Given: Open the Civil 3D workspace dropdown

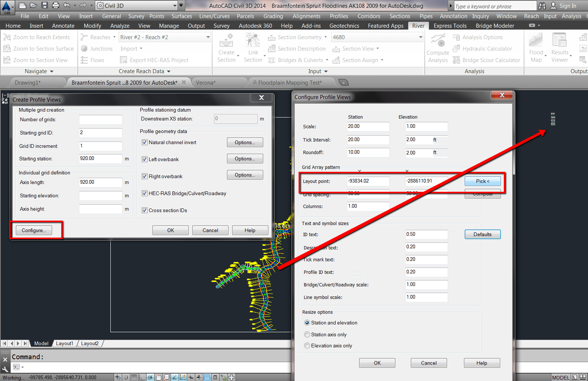Looking at the screenshot, I should 175,6.
